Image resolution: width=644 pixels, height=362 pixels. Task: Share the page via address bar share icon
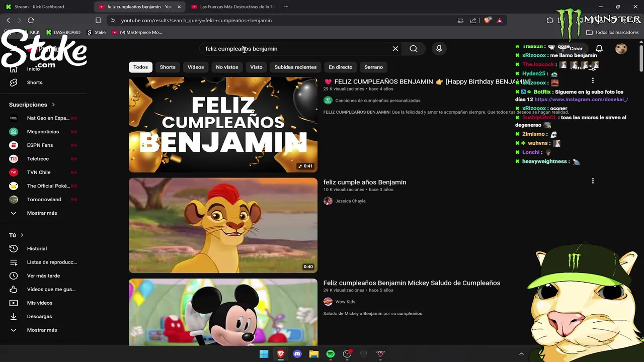pos(473,20)
